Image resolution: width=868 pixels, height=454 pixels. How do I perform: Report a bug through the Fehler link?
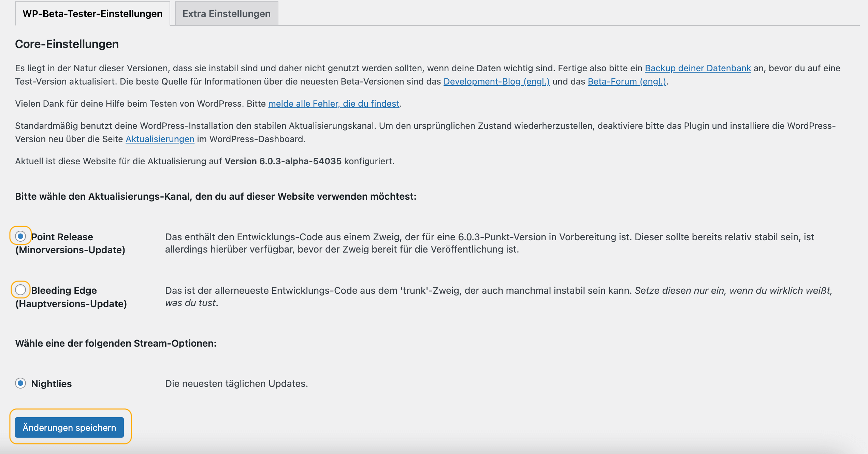(334, 103)
